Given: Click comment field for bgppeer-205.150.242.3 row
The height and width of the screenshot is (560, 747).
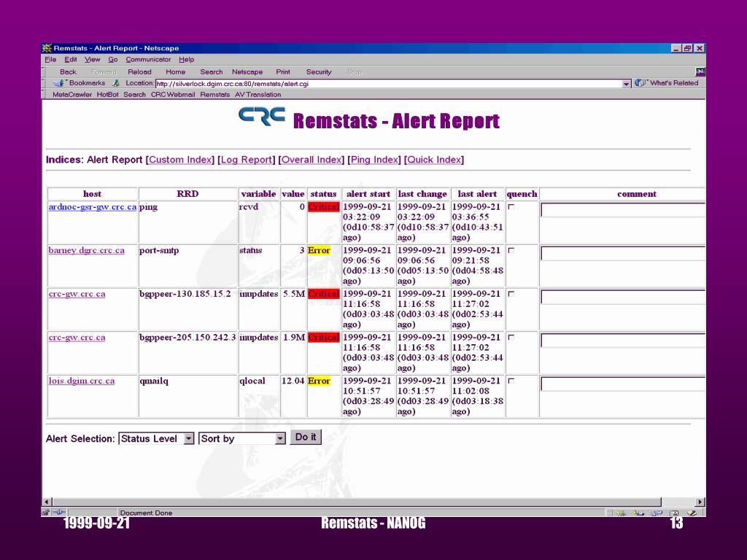Looking at the screenshot, I should [x=623, y=341].
